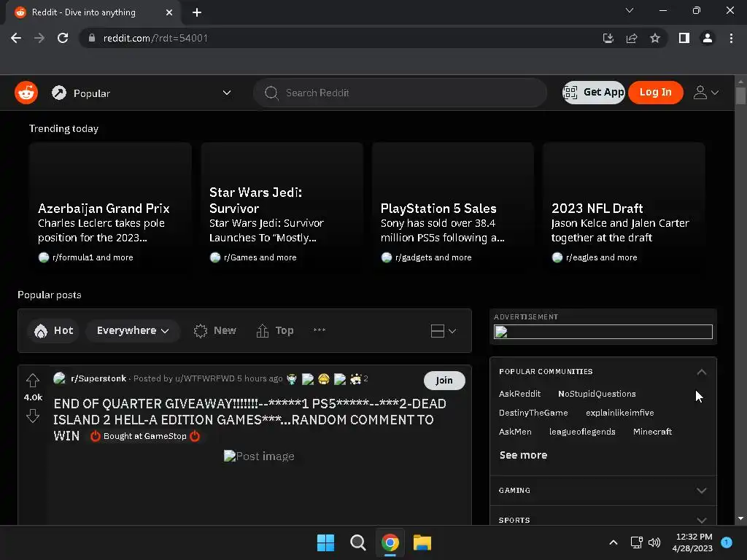Viewport: 747px width, 560px height.
Task: Open notification center badge
Action: point(727,542)
